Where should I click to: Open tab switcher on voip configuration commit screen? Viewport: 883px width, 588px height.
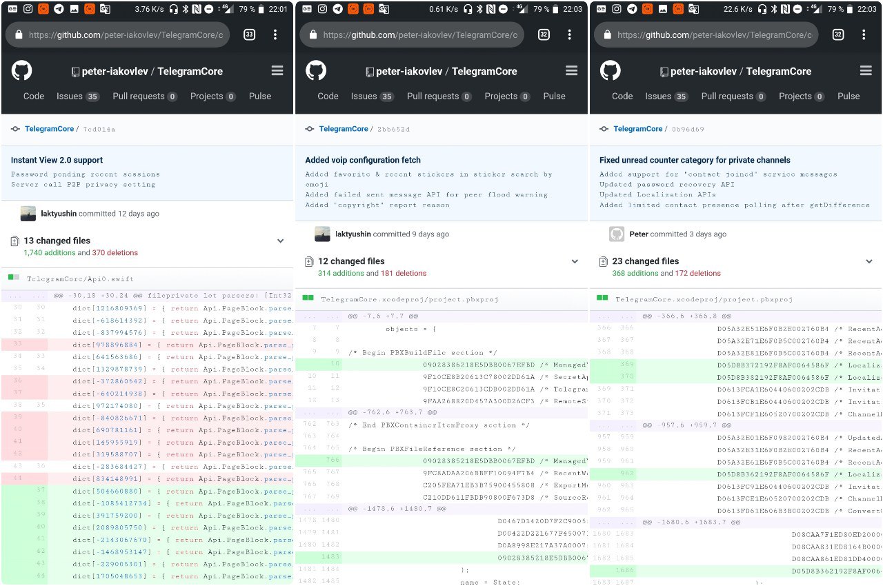coord(544,34)
